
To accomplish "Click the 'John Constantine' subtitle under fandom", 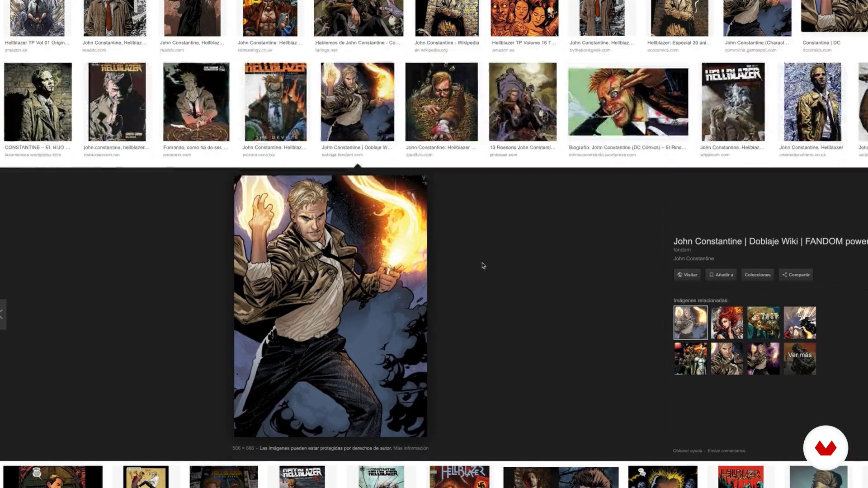I will pos(693,258).
